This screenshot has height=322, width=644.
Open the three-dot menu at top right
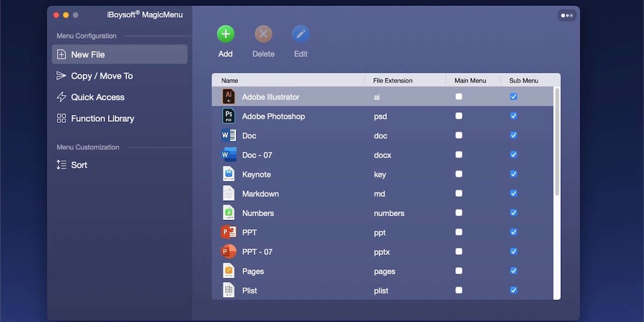tap(567, 15)
